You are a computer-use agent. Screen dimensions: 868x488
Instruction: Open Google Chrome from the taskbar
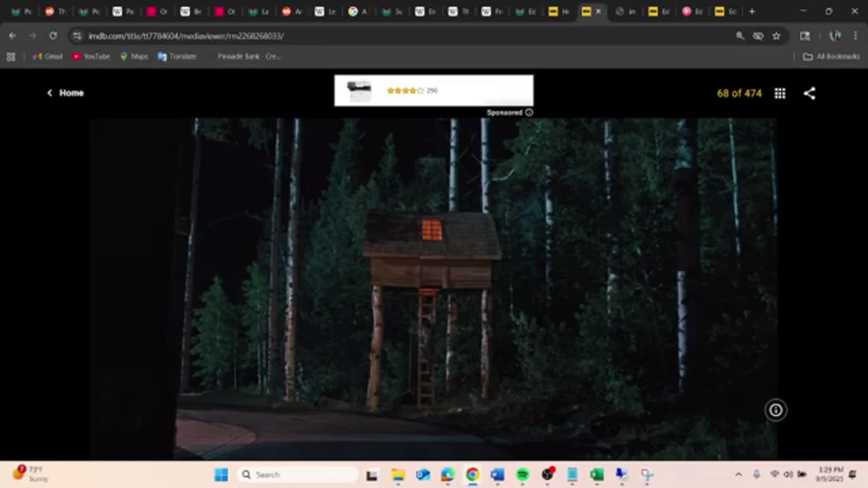[473, 474]
